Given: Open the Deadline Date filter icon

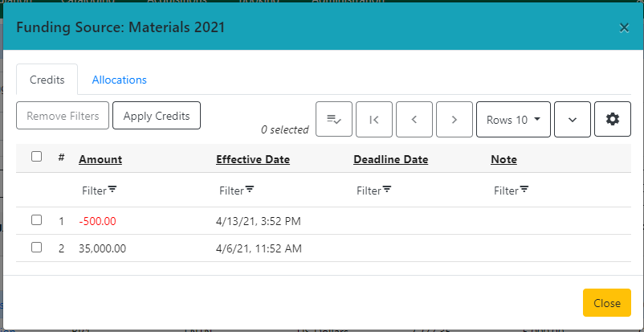Looking at the screenshot, I should [x=387, y=190].
